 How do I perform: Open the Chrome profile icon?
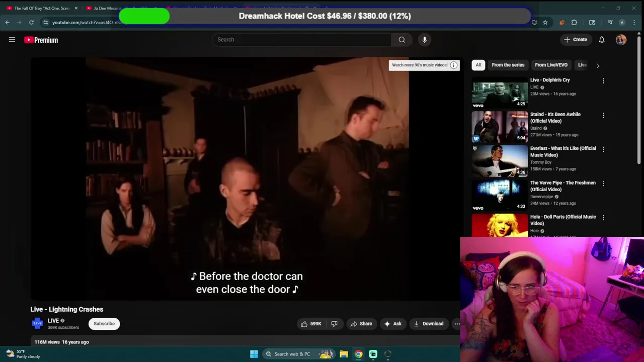click(622, 22)
